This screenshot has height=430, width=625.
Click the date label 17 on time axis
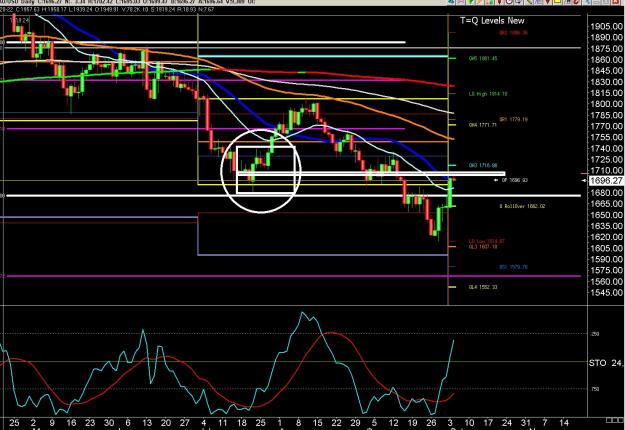pyautogui.click(x=488, y=423)
